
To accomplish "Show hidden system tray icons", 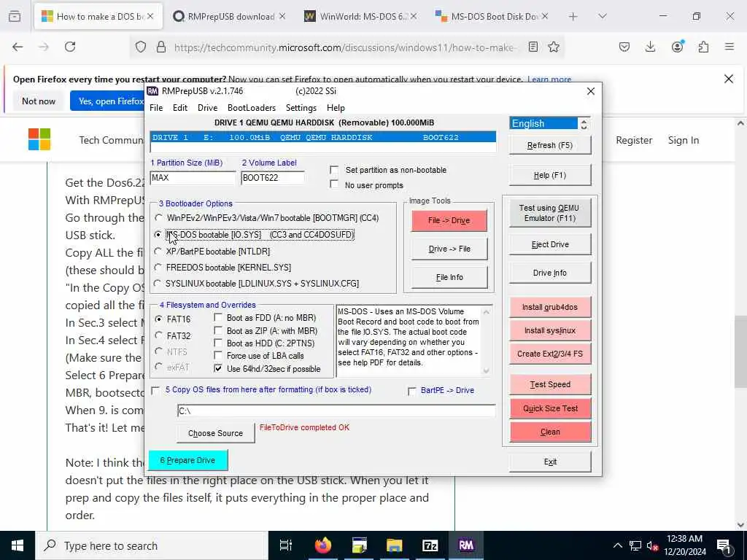I will [617, 545].
